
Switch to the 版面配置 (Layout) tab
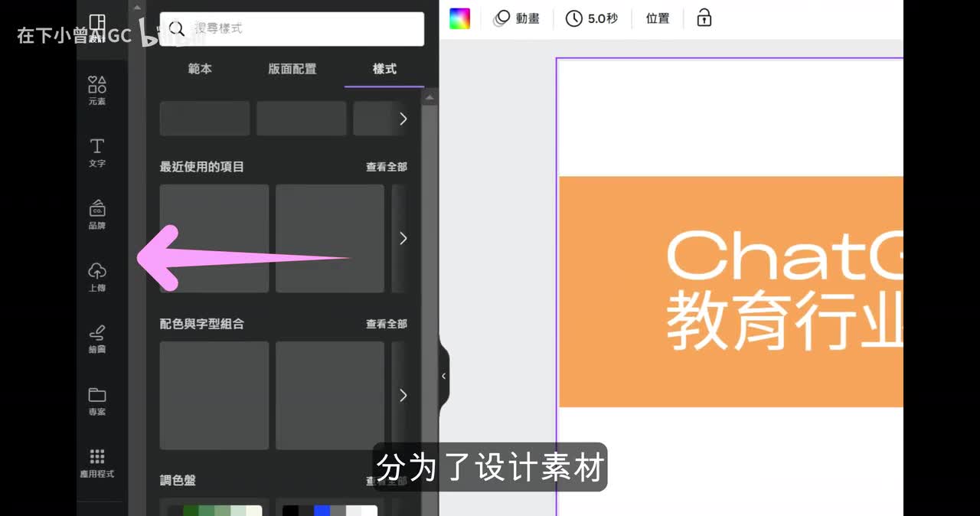click(x=292, y=69)
